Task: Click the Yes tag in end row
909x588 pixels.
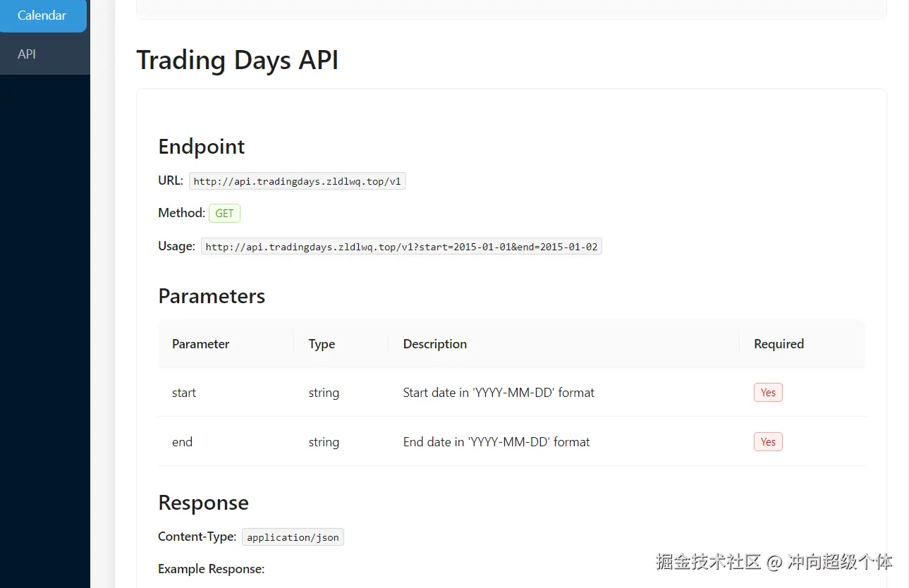Action: click(768, 442)
